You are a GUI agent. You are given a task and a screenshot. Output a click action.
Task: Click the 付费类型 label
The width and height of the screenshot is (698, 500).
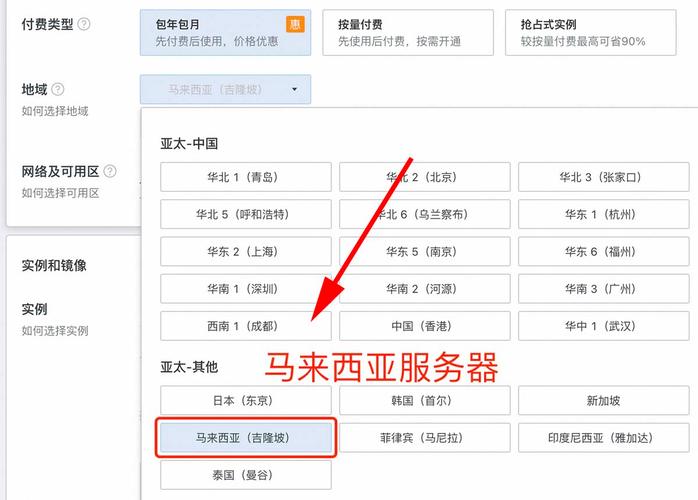(x=47, y=24)
